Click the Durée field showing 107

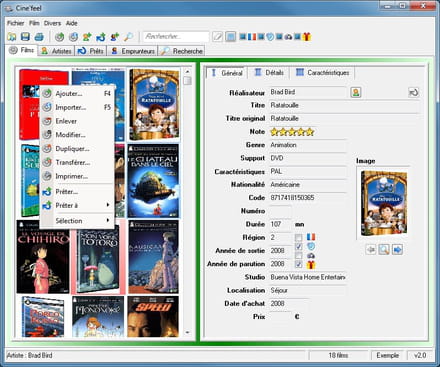pos(280,224)
